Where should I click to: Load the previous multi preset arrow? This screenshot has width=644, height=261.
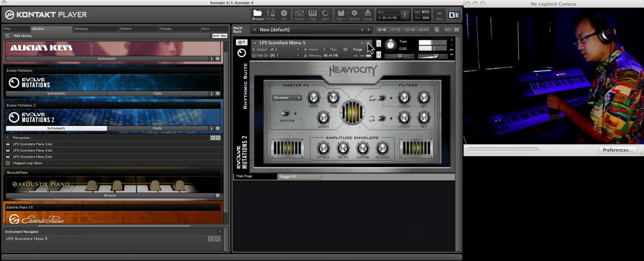click(362, 30)
